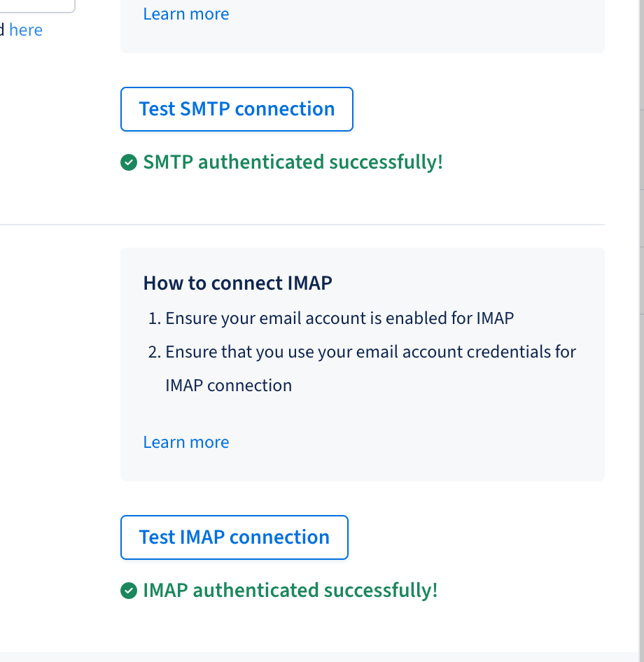
Task: Open Learn more link in IMAP instructions
Action: [x=185, y=442]
